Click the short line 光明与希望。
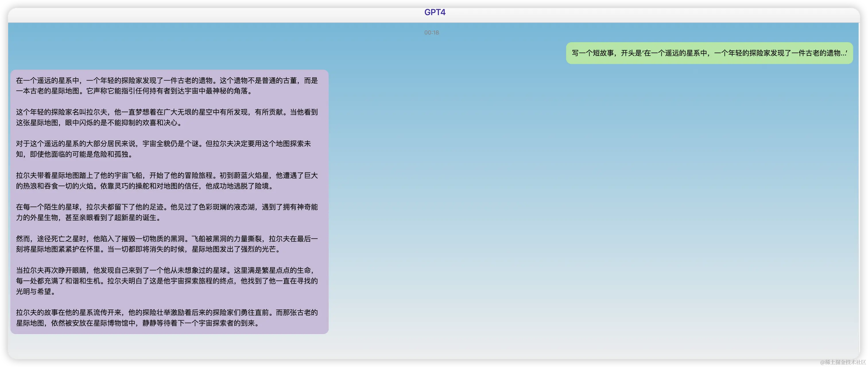The height and width of the screenshot is (367, 868). point(36,291)
